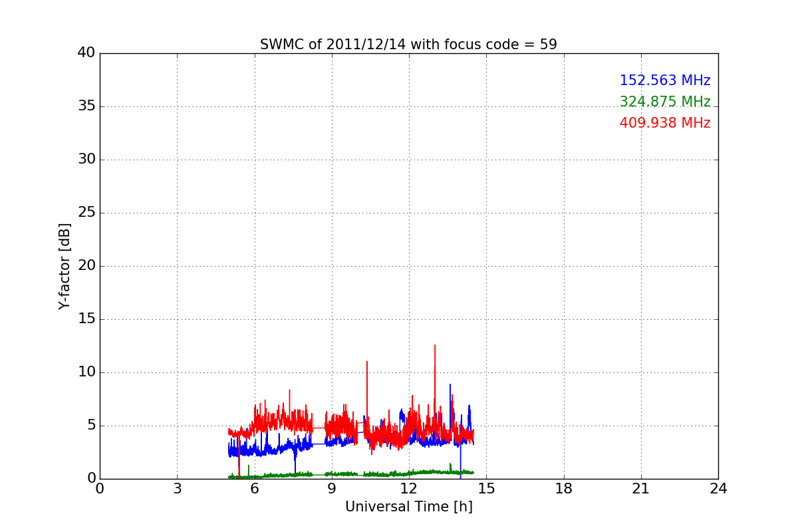
Task: Click the Y-factor [dB] axis label
Action: tap(65, 266)
